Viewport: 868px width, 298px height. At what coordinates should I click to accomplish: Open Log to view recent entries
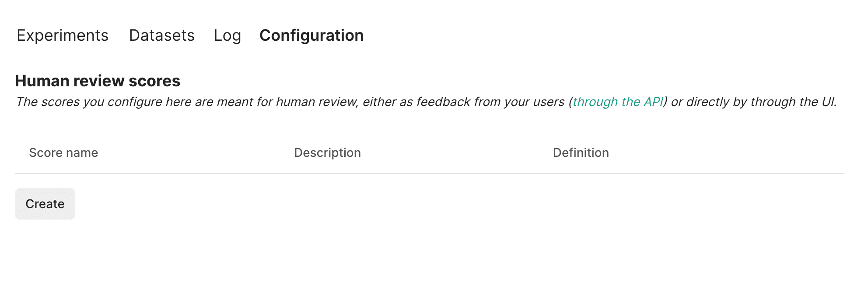(x=227, y=35)
